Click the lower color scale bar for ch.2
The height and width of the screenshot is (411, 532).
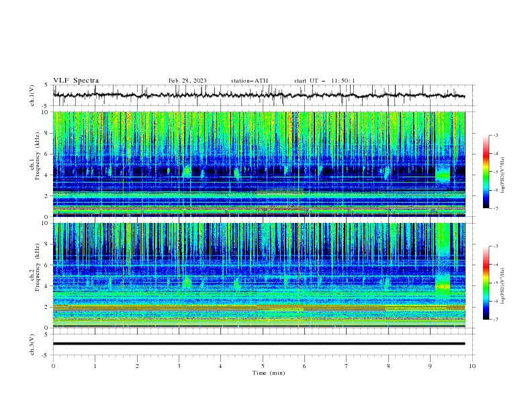coord(486,283)
